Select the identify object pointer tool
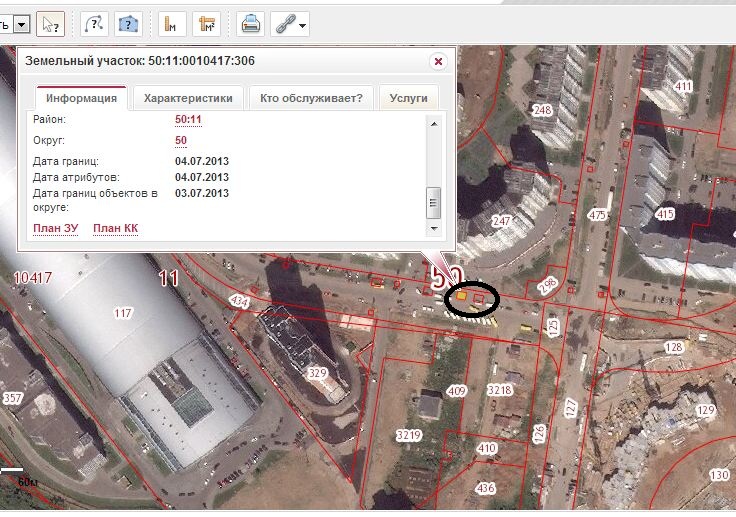 coord(51,23)
